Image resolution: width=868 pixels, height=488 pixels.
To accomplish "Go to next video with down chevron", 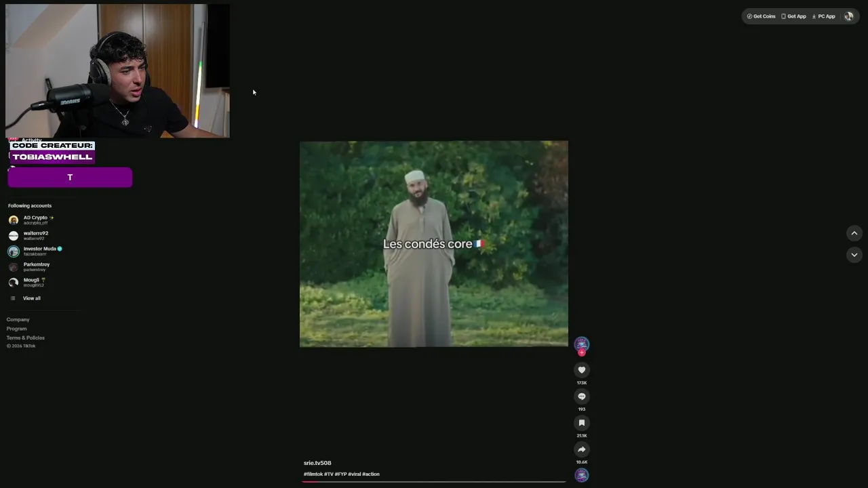I will click(854, 255).
